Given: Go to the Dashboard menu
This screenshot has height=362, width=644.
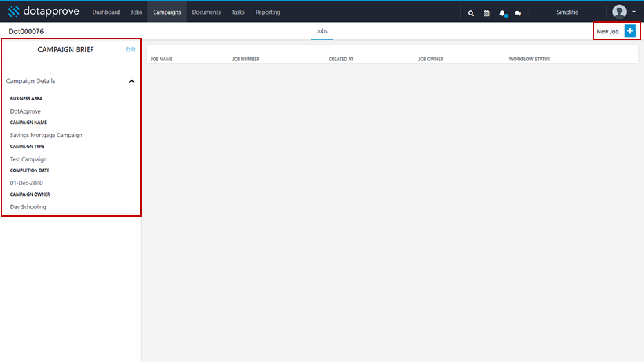Looking at the screenshot, I should (x=106, y=12).
